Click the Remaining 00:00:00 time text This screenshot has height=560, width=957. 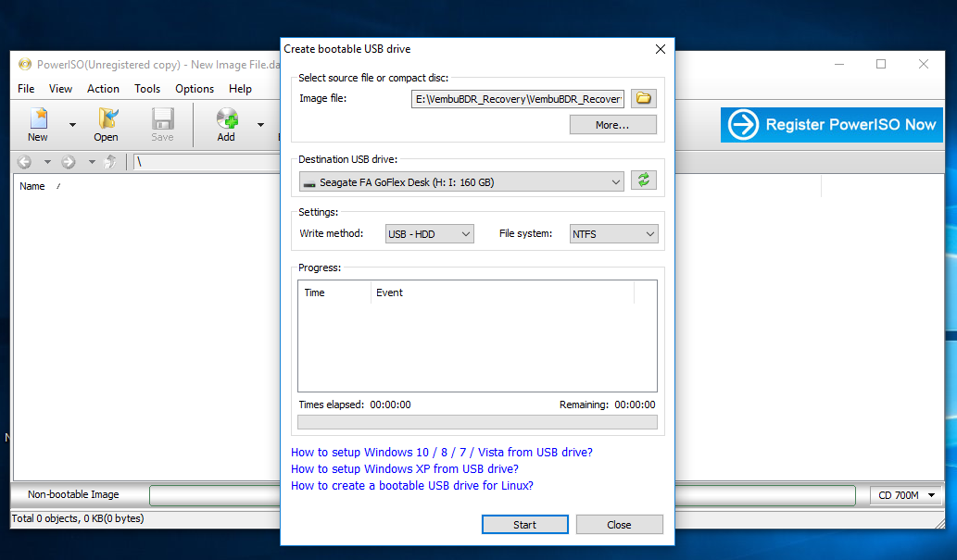[x=608, y=404]
